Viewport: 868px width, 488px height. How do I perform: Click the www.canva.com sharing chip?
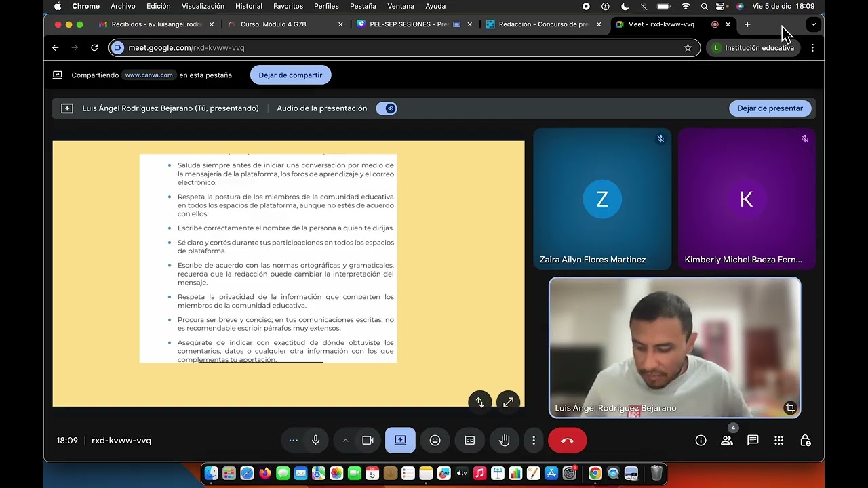pos(149,75)
